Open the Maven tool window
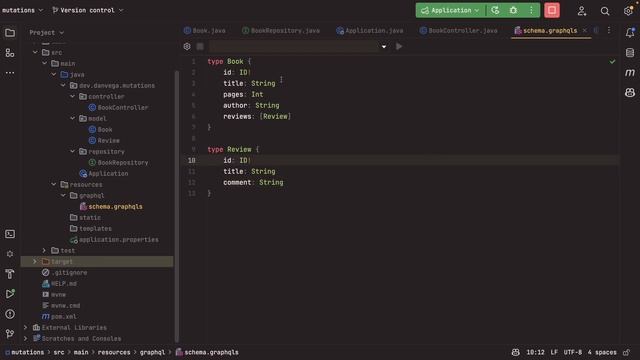The image size is (640, 360). point(630,73)
